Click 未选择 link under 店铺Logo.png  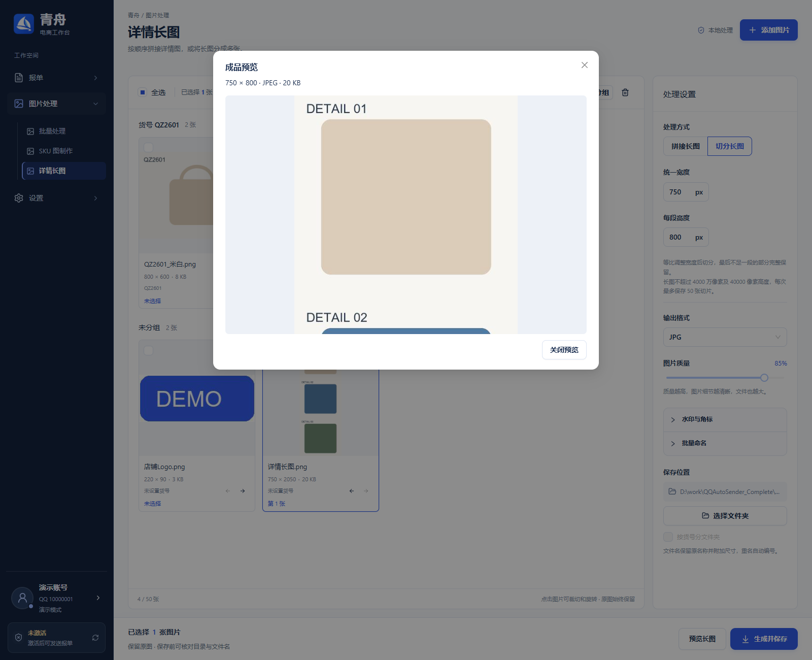point(152,504)
